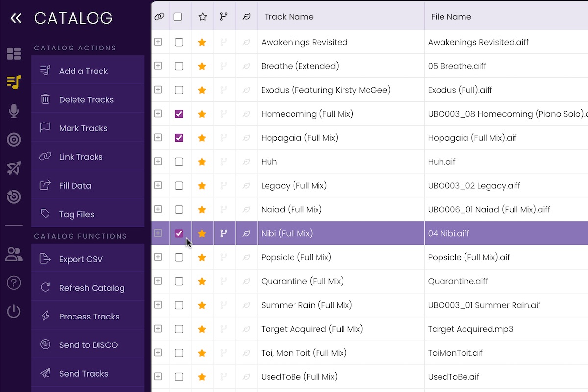The height and width of the screenshot is (392, 588).
Task: Sort by the Track Name column header
Action: click(x=289, y=17)
